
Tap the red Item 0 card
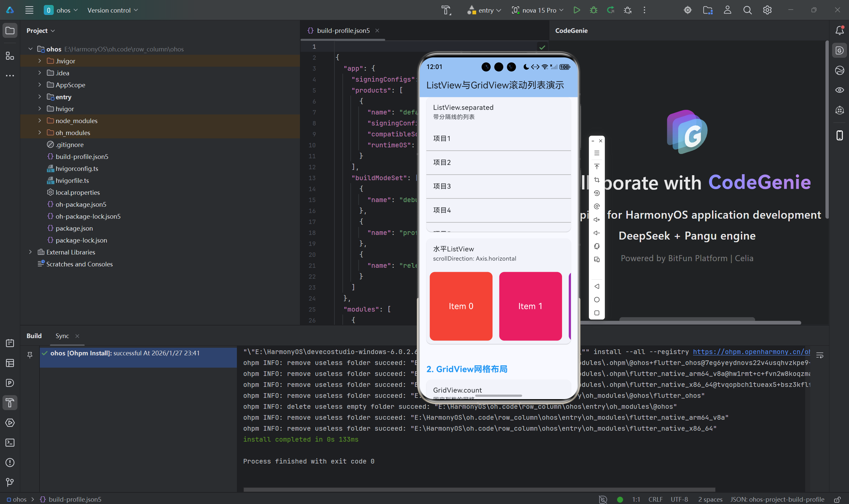pyautogui.click(x=461, y=306)
